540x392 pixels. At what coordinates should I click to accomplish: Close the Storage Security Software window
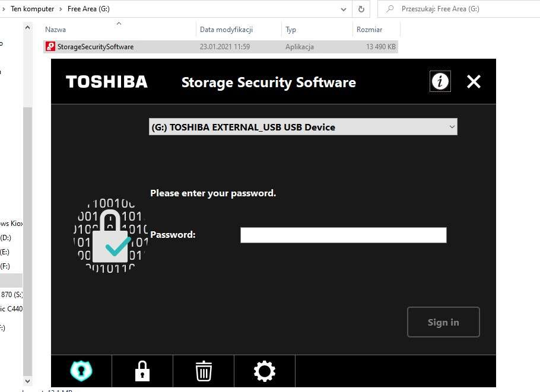(474, 82)
